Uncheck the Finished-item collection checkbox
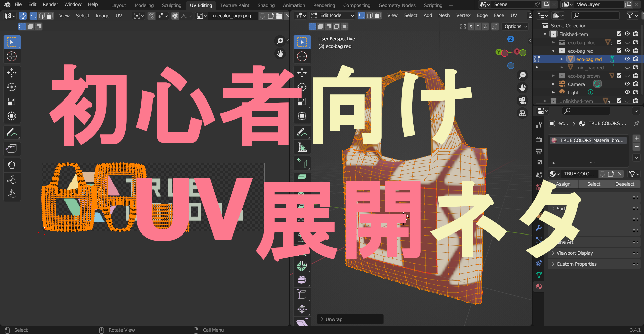 [619, 34]
